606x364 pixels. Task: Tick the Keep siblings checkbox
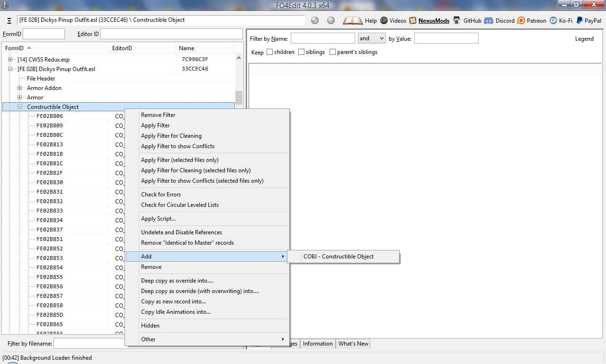302,52
